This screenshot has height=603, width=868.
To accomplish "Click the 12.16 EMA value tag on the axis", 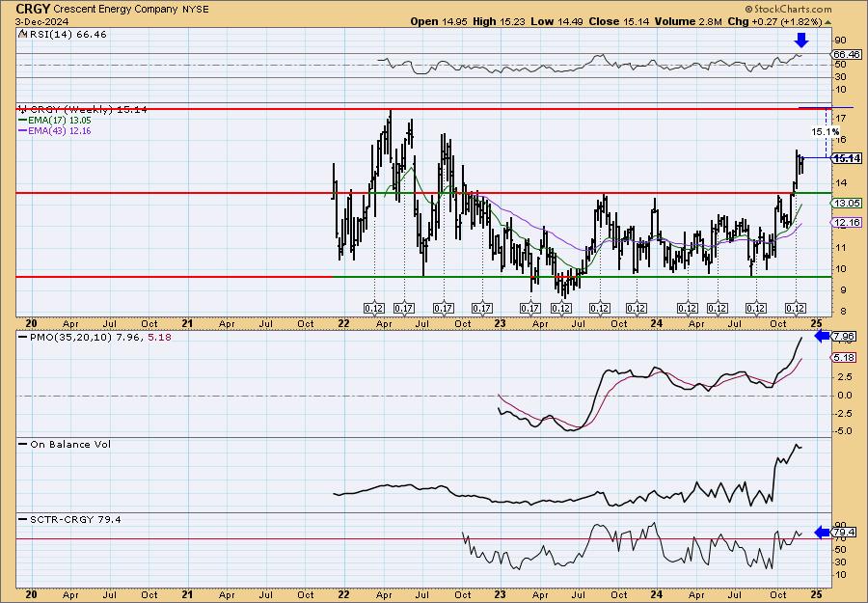I will 847,223.
